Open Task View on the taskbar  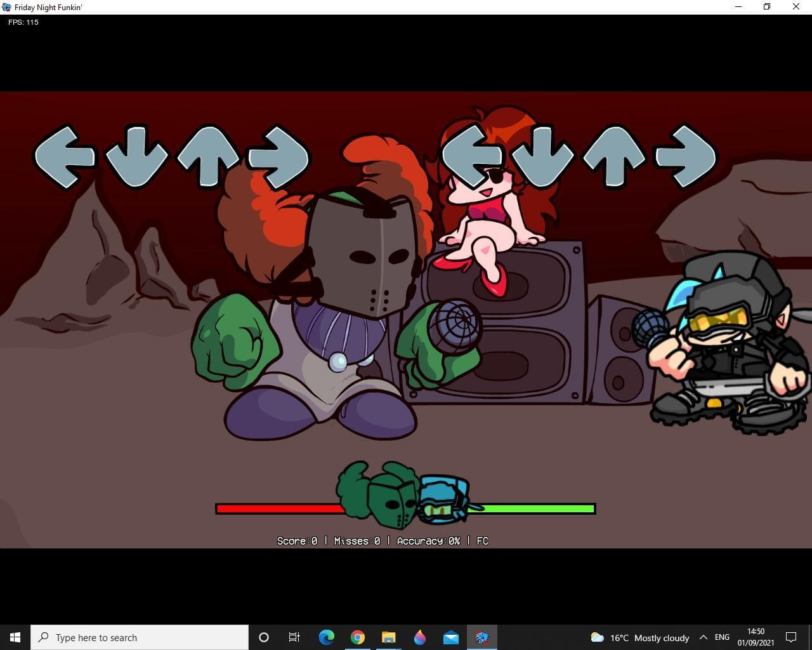(294, 637)
